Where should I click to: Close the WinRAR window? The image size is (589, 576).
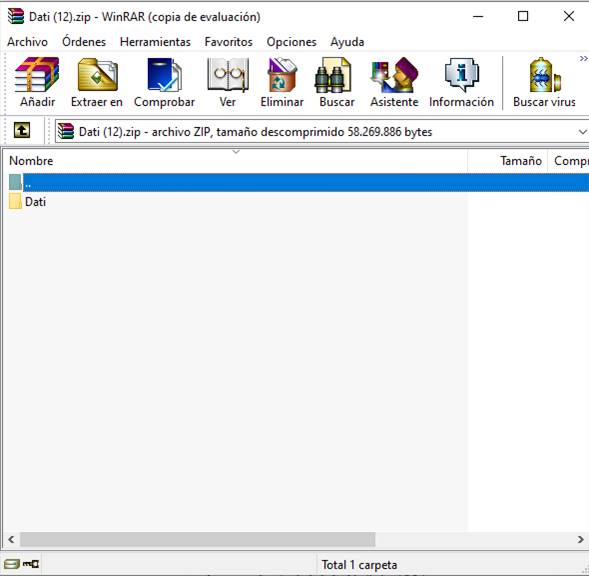tap(569, 17)
